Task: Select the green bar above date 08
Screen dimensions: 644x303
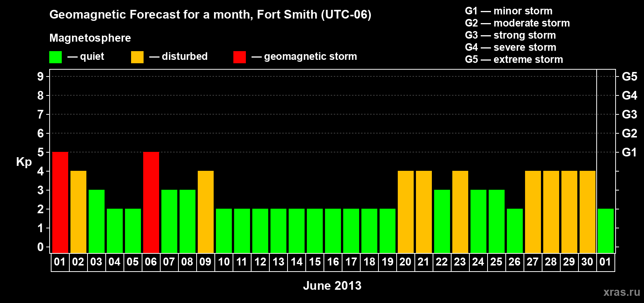Action: tap(188, 222)
